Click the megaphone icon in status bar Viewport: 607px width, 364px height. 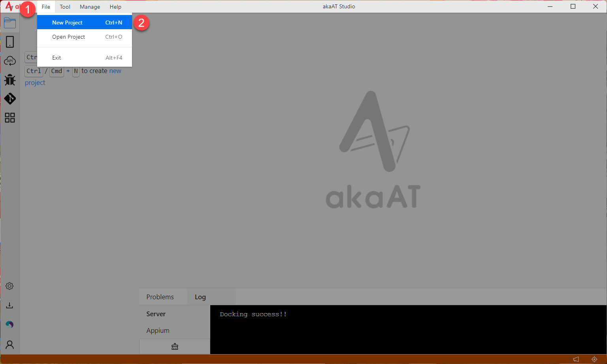[x=576, y=359]
